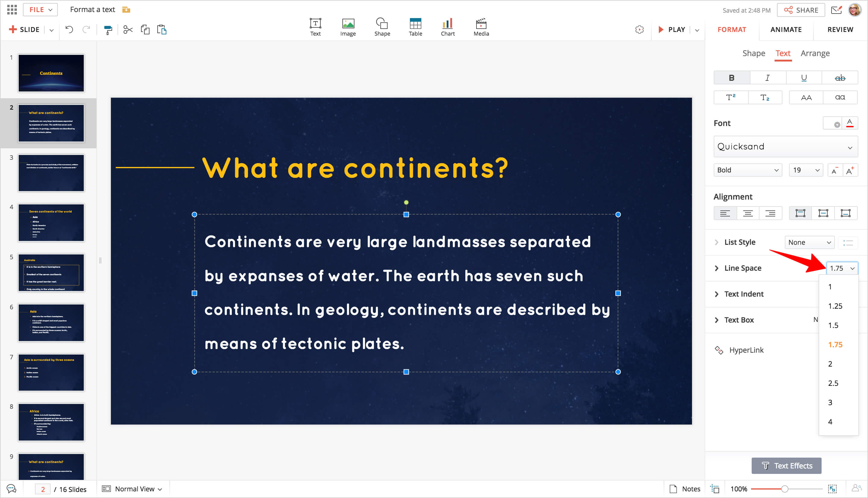The image size is (868, 498).
Task: Click the undo arrow icon
Action: coord(69,30)
